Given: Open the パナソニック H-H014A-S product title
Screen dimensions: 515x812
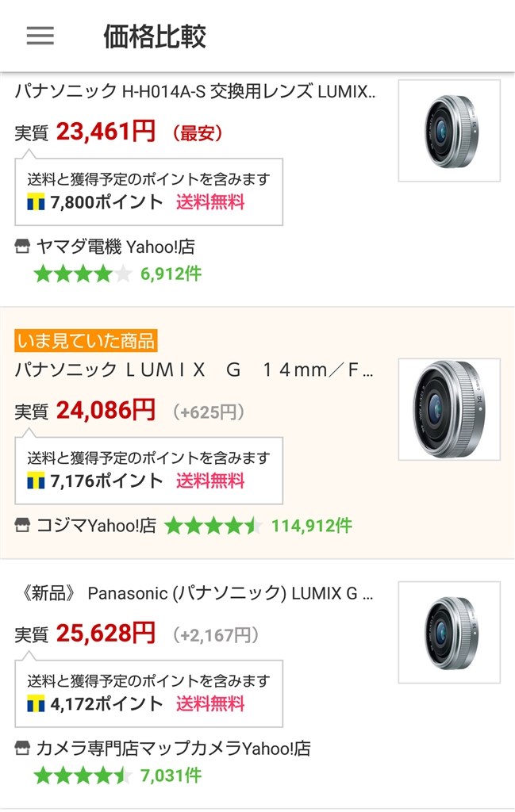Looking at the screenshot, I should (x=195, y=92).
